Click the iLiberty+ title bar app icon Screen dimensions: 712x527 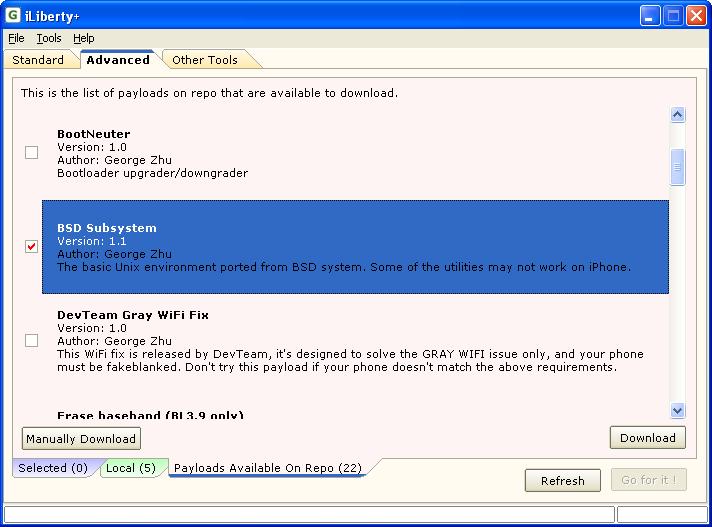point(13,15)
